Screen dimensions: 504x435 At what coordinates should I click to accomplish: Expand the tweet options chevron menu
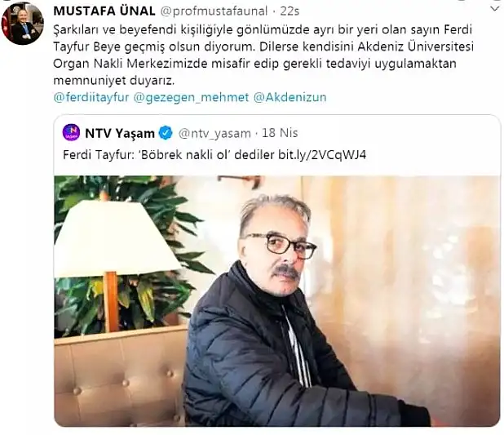click(495, 9)
